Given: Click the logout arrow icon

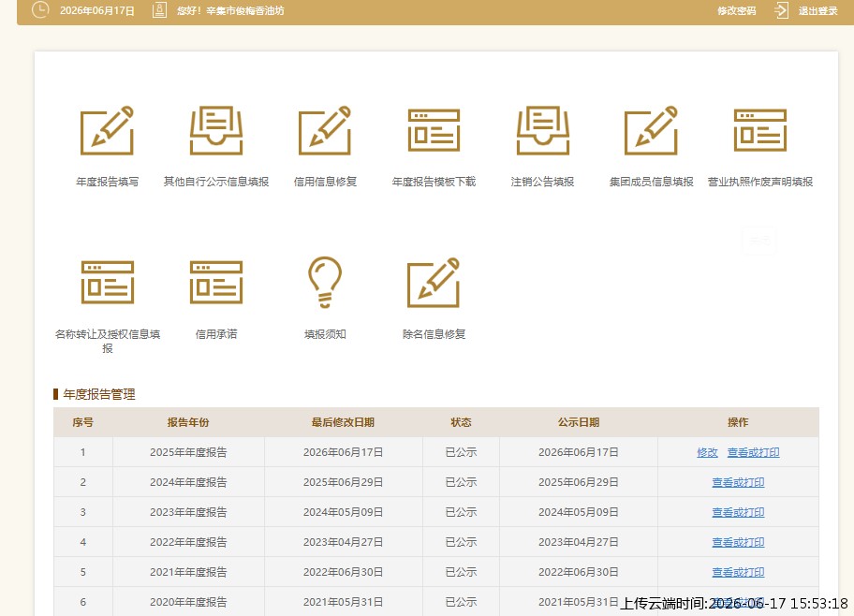Looking at the screenshot, I should [781, 10].
